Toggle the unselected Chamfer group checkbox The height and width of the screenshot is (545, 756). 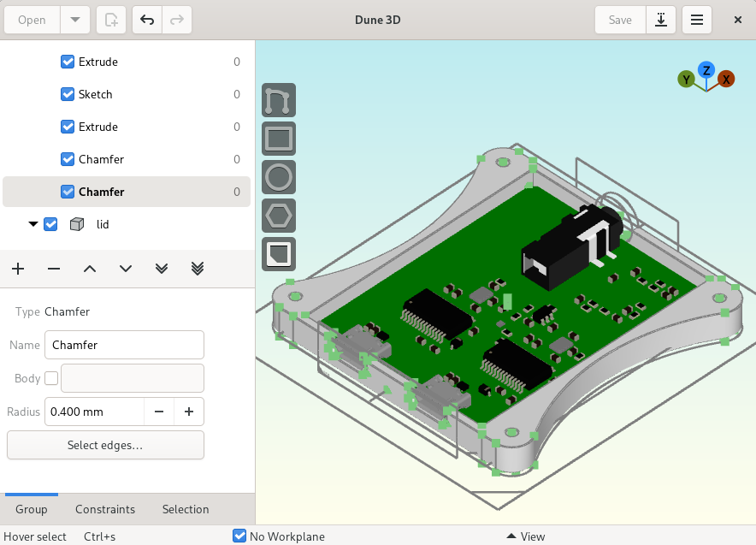point(68,159)
